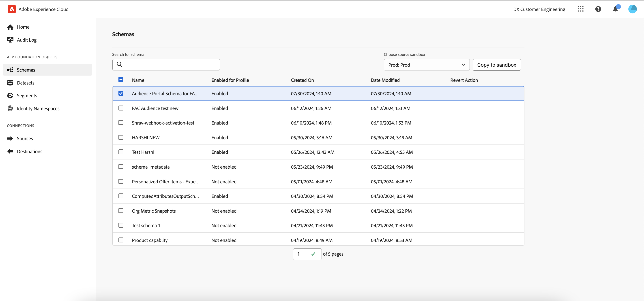Image resolution: width=644 pixels, height=301 pixels.
Task: Select the FAC Audience test new name
Action: (x=155, y=108)
